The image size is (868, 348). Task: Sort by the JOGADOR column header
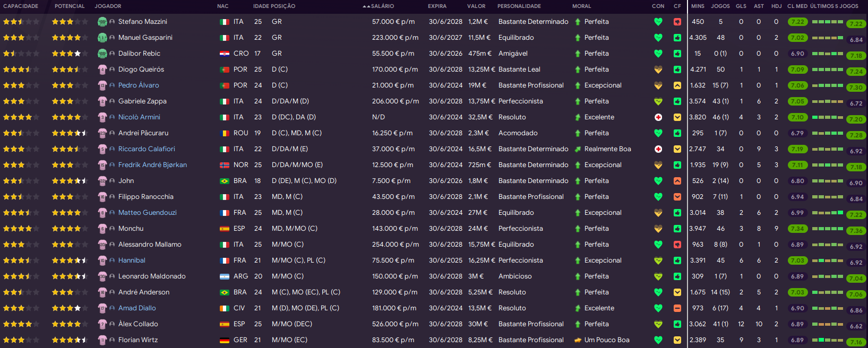click(x=108, y=6)
